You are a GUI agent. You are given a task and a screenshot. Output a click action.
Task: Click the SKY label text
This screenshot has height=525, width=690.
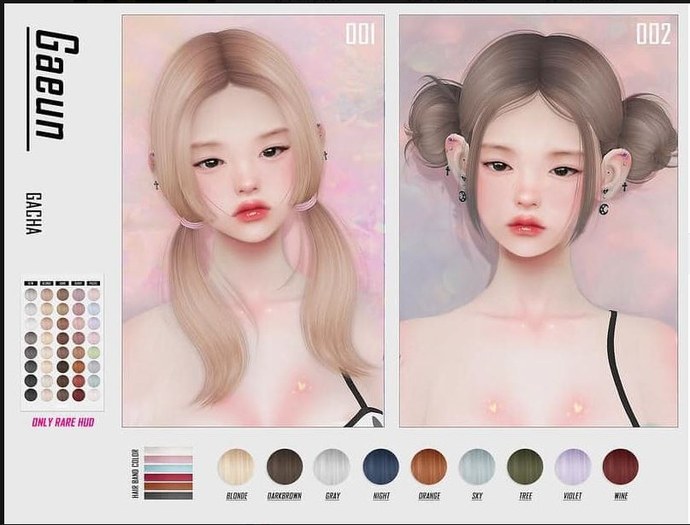477,496
